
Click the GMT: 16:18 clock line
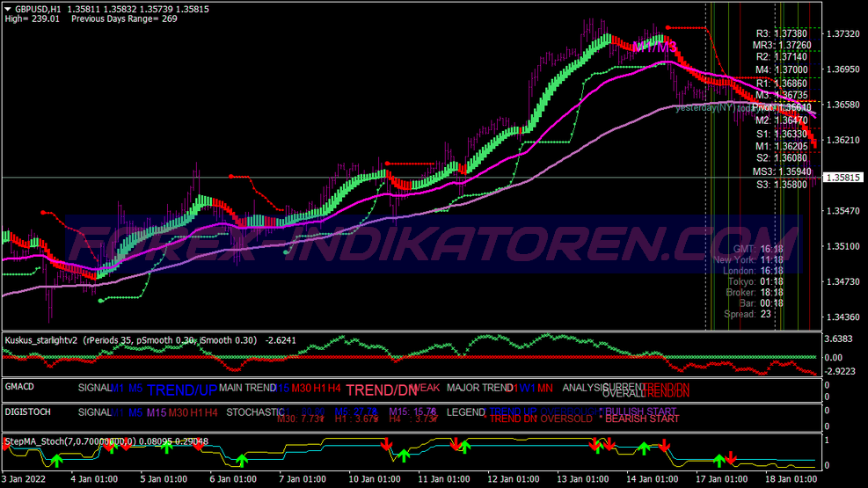pyautogui.click(x=758, y=250)
